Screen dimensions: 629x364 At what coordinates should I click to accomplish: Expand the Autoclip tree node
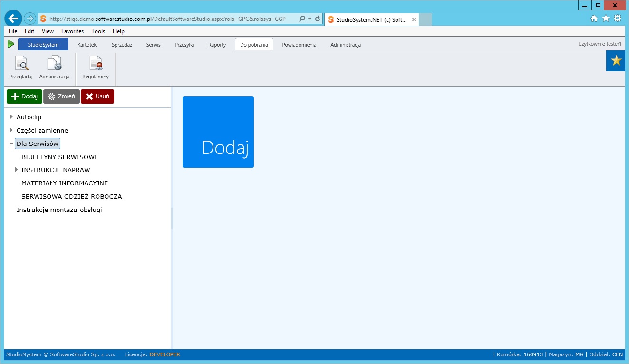click(x=11, y=117)
